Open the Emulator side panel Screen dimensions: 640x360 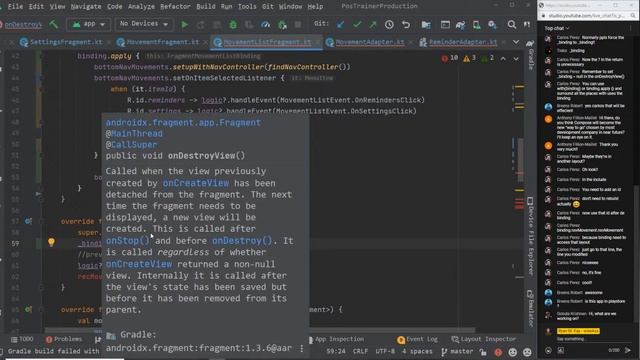531,309
